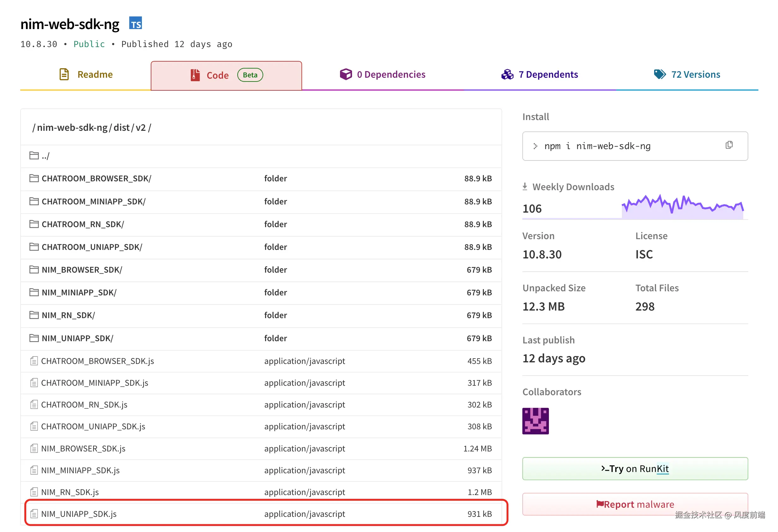Open the CHATROOM_RN_SDK folder
This screenshot has width=778, height=532.
[83, 224]
